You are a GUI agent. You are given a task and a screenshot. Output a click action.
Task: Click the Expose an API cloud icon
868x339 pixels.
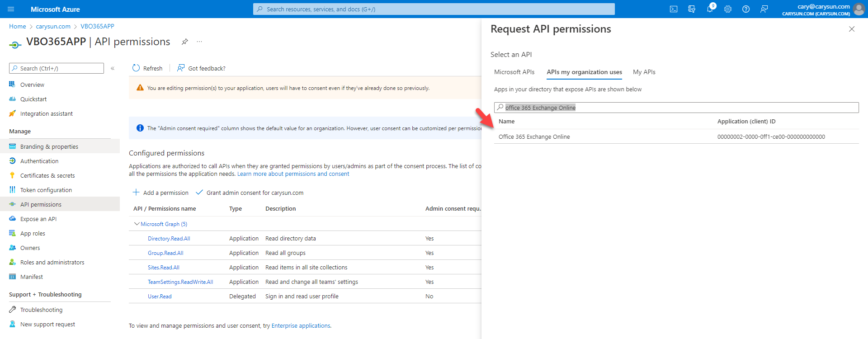(12, 219)
